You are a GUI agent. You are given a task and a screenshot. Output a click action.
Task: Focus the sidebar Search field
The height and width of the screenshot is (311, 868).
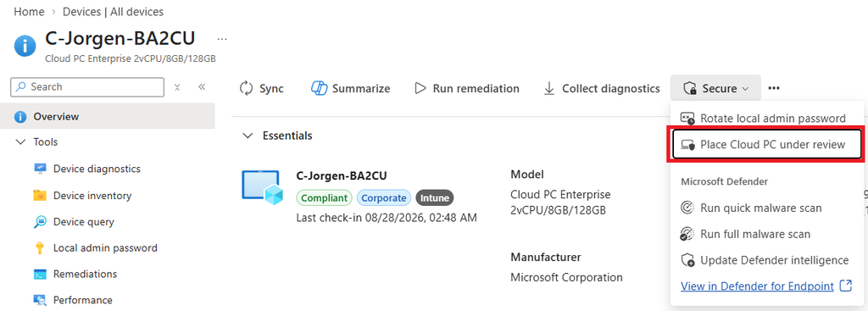click(87, 87)
